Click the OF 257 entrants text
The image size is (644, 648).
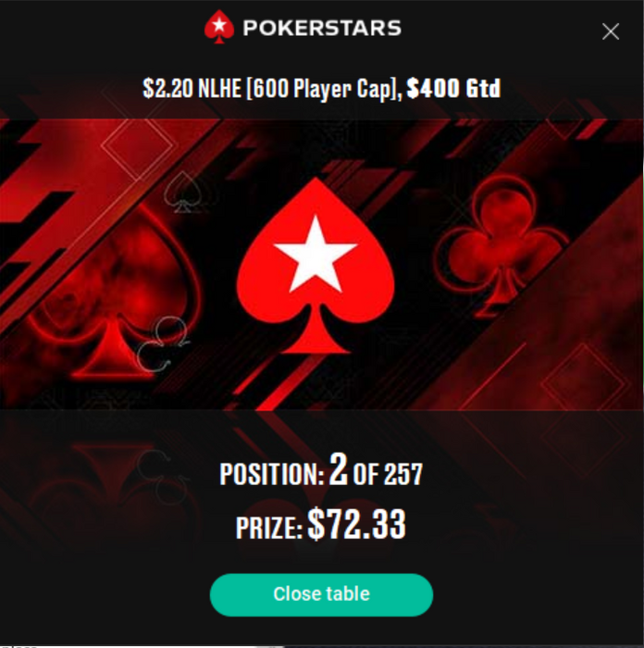(388, 474)
